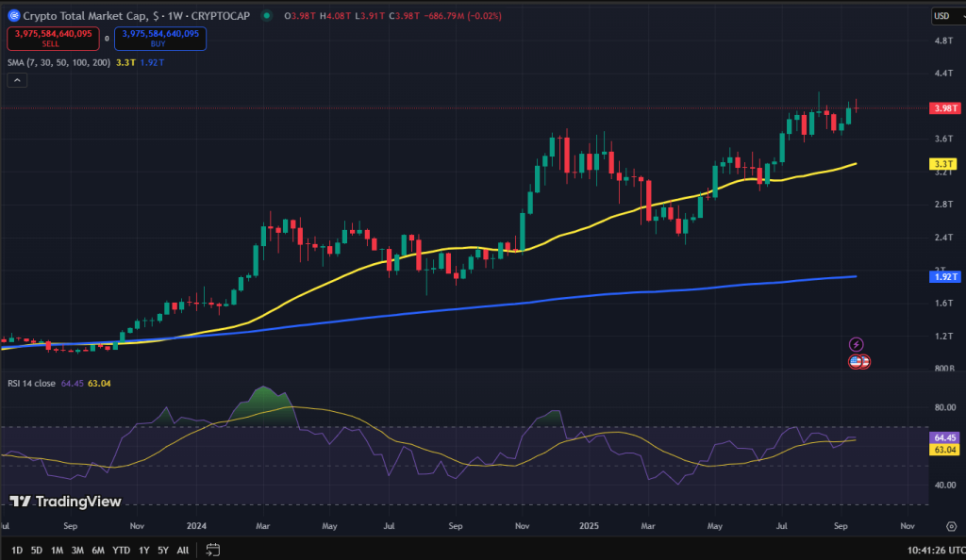Select the 3M time range
Screen dimensions: 966x560
(x=77, y=551)
